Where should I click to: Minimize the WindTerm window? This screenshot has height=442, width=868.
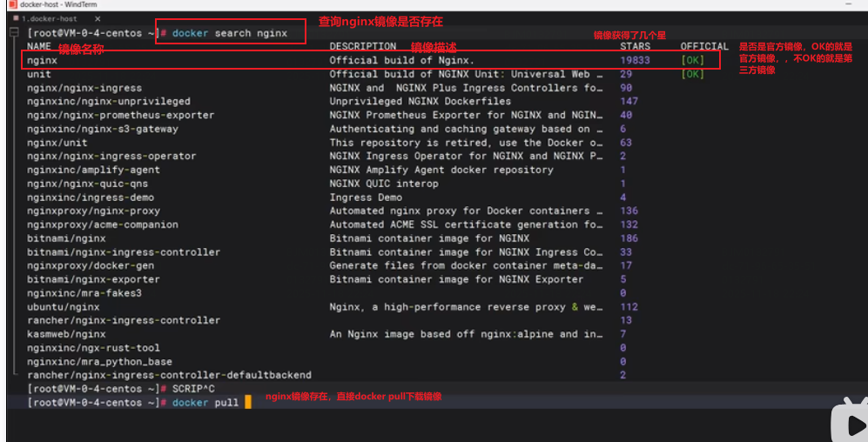848,4
